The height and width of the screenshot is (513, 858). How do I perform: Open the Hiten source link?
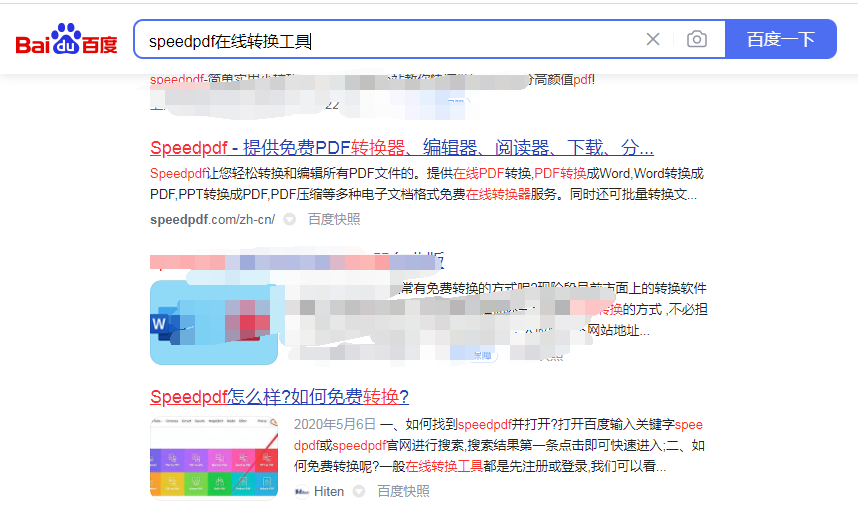click(x=329, y=492)
